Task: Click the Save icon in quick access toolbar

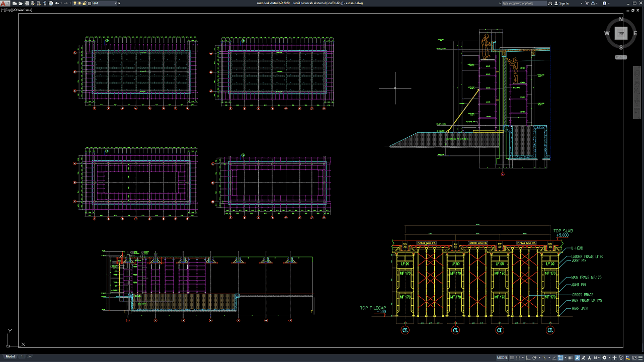Action: coord(26,3)
